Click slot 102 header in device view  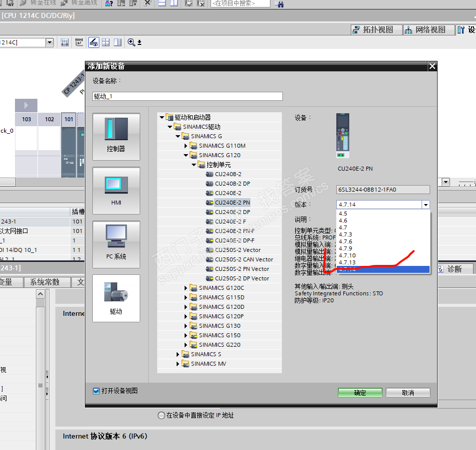(x=49, y=119)
